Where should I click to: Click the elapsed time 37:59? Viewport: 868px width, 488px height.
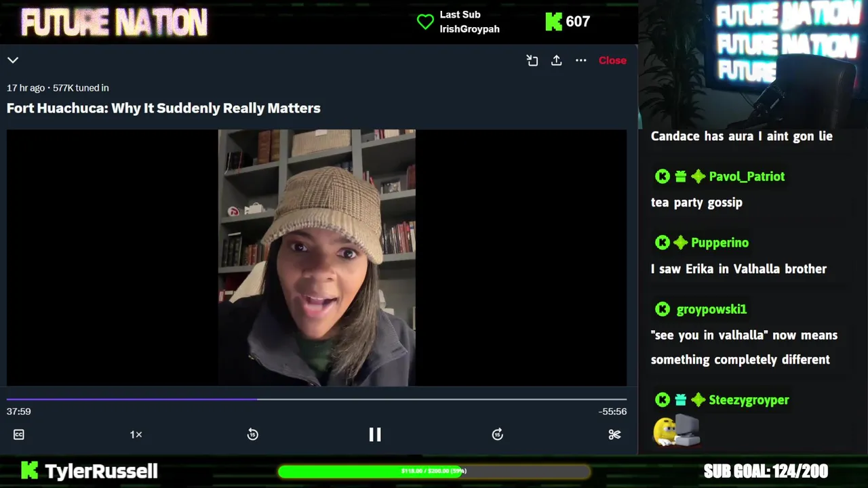pos(19,411)
